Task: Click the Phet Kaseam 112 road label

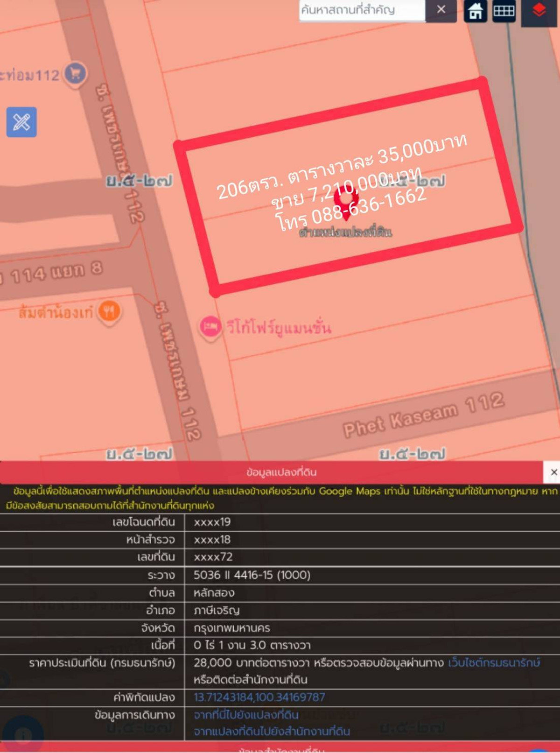Action: (x=423, y=415)
